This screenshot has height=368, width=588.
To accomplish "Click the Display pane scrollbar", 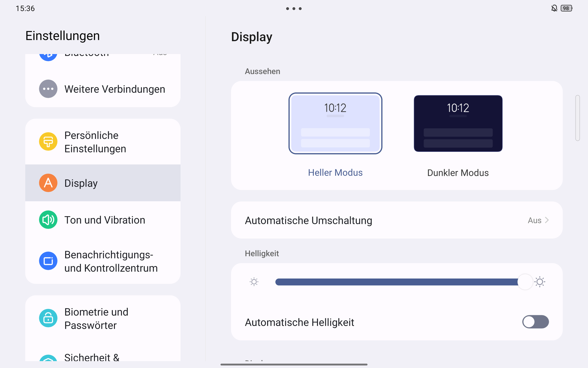I will point(578,118).
